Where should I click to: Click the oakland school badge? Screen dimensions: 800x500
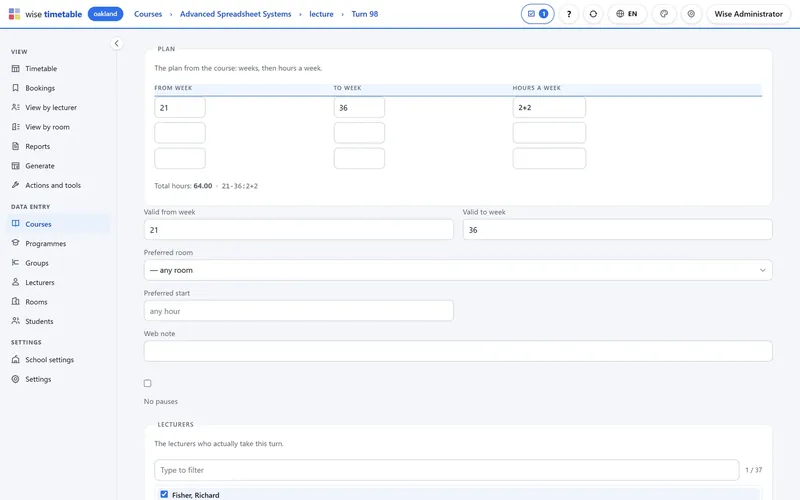pos(106,14)
